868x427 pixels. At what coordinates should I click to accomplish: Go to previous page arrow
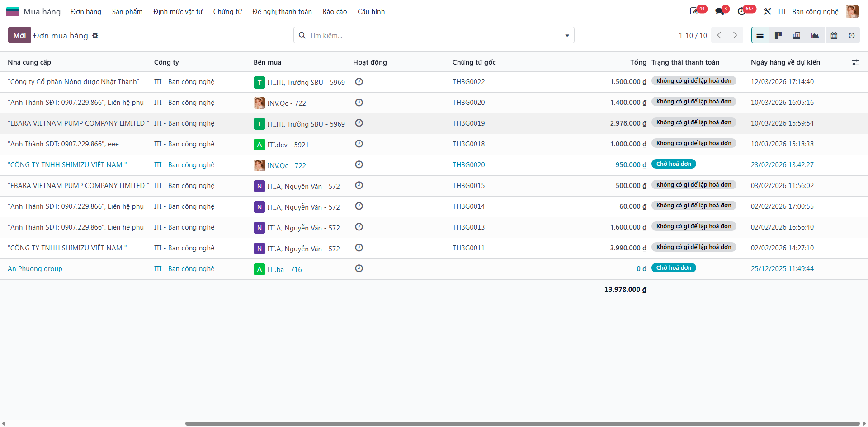coord(719,35)
